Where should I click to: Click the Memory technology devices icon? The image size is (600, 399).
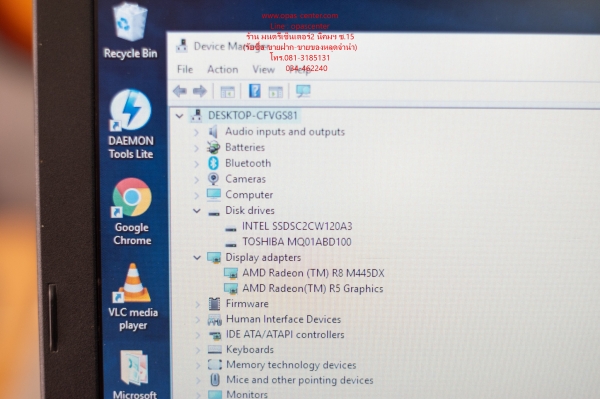coord(215,365)
